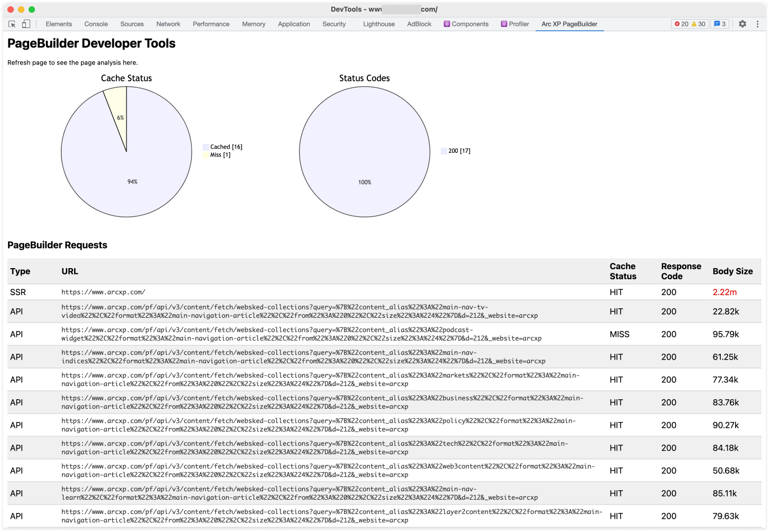Select the main-nav-indices request URL

pos(303,357)
